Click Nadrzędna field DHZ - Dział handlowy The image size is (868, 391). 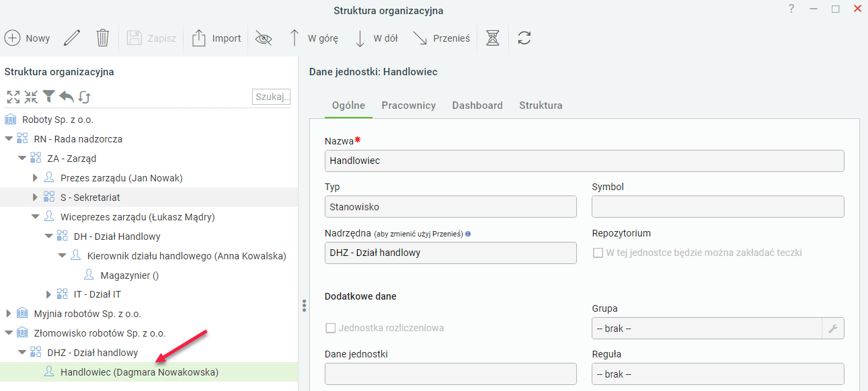[x=450, y=253]
